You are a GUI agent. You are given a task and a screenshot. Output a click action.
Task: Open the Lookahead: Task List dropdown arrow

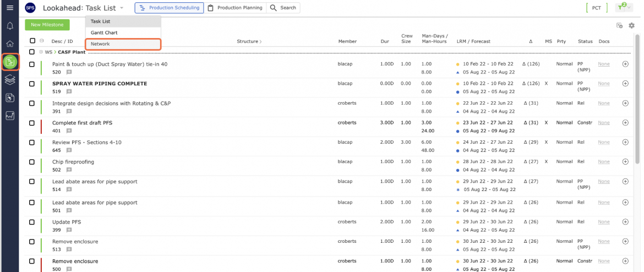coord(122,8)
